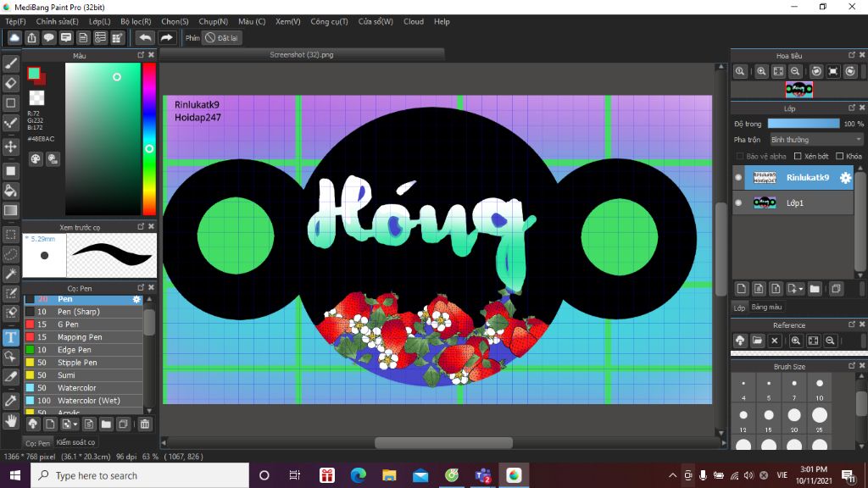
Task: Toggle the Xén bớt checkbox
Action: click(x=798, y=156)
